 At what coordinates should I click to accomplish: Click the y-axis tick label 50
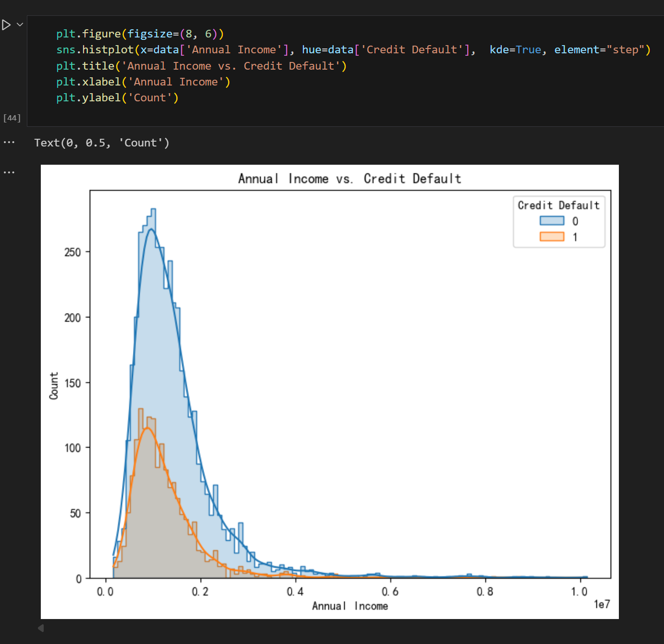(75, 513)
